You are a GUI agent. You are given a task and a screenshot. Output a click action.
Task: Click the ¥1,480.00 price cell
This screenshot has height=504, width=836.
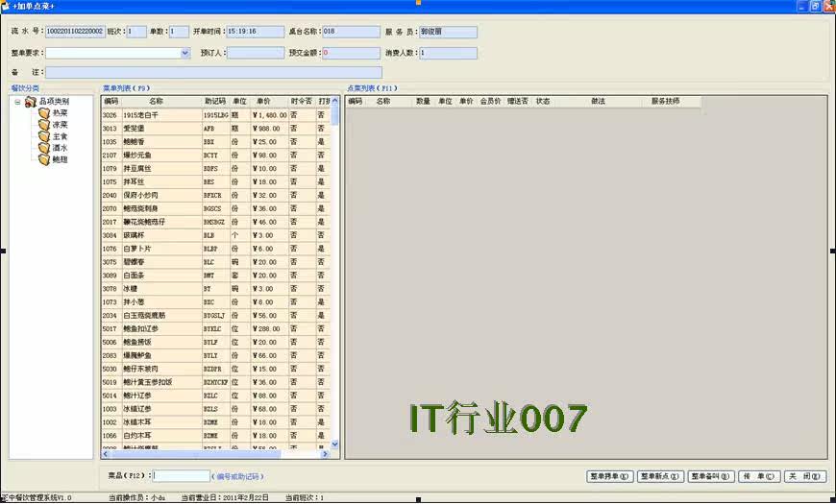click(269, 115)
